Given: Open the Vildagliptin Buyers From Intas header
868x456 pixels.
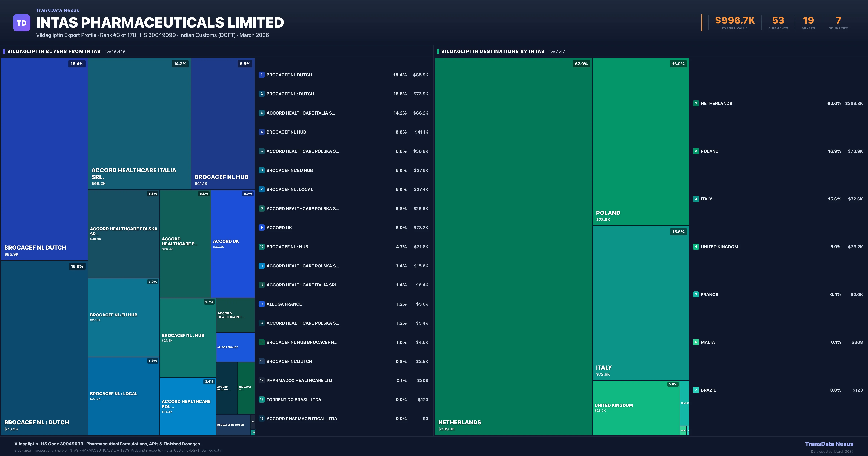Looking at the screenshot, I should click(x=54, y=52).
